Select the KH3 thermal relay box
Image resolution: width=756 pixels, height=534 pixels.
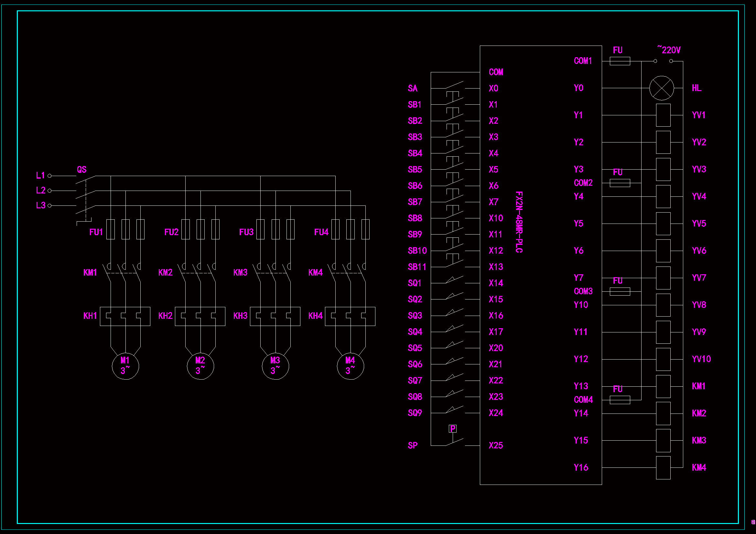click(275, 317)
